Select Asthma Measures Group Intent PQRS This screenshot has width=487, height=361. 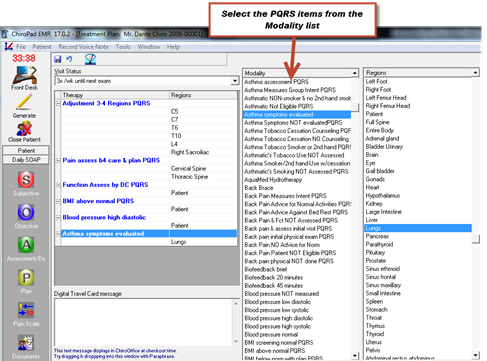pos(290,90)
